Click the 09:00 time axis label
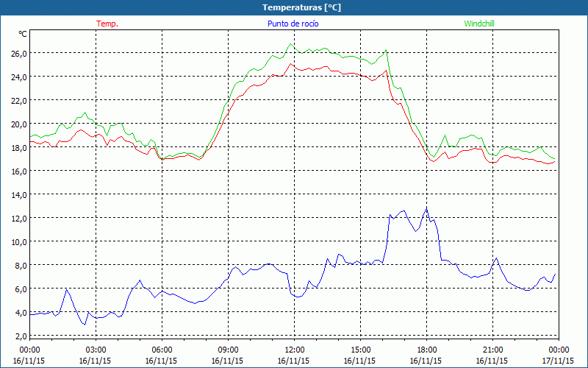 (228, 350)
